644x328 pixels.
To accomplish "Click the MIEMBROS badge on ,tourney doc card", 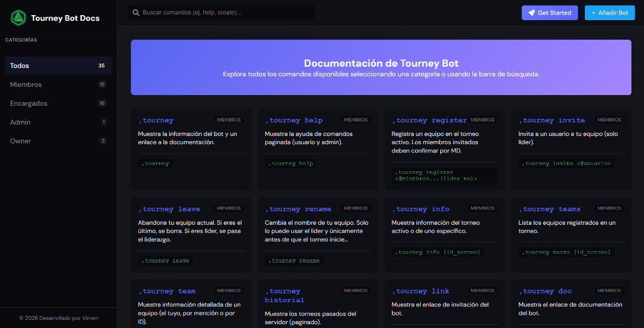I will click(x=609, y=291).
